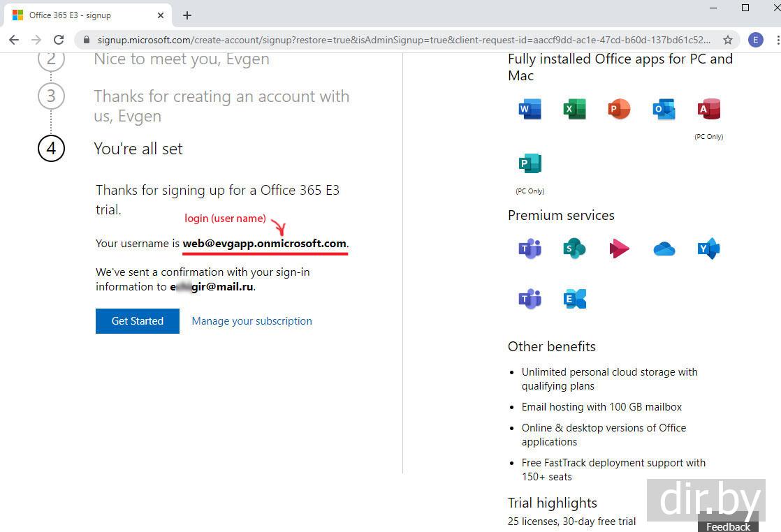Click the Feedback button
The width and height of the screenshot is (781, 532).
[x=728, y=526]
